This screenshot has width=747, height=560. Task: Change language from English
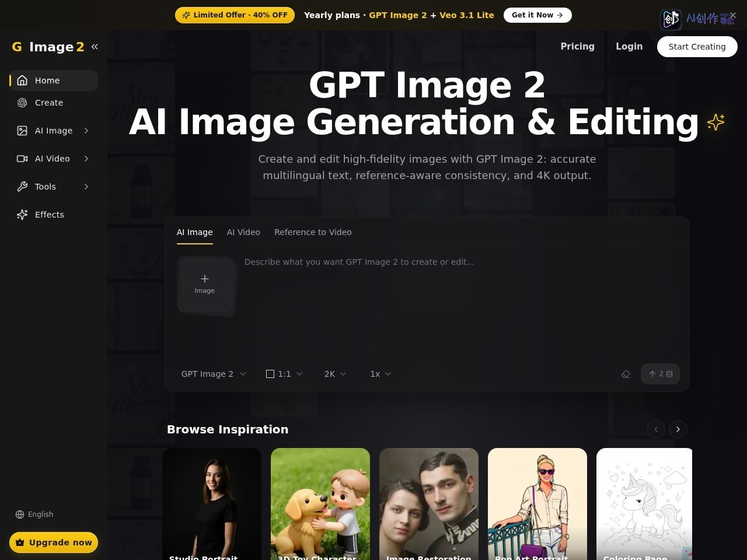(34, 514)
